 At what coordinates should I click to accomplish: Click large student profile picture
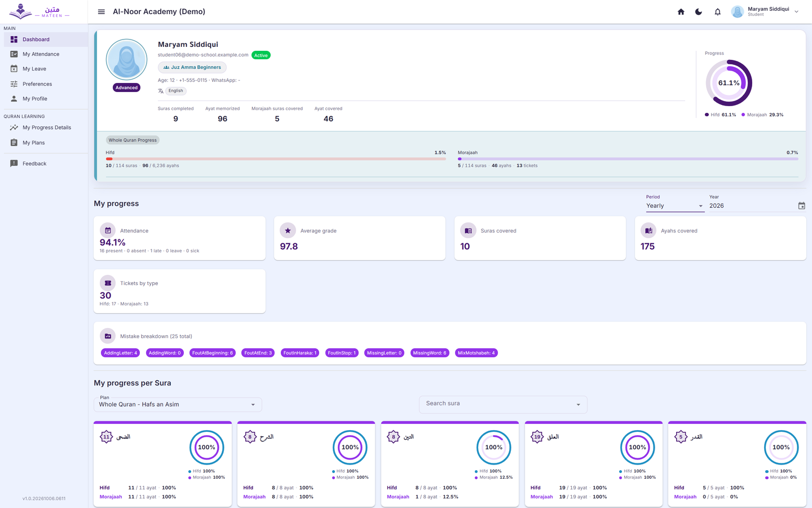[127, 59]
